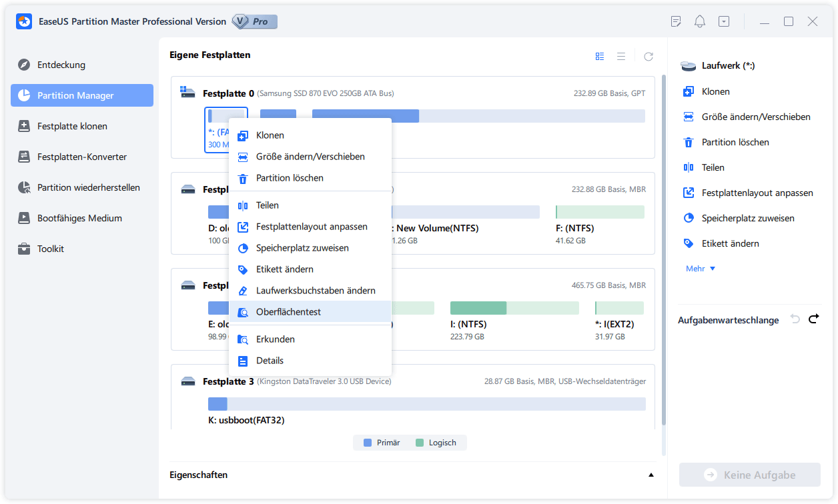Select Partition löschen in the context menu
This screenshot has height=504, width=838.
pos(310,178)
